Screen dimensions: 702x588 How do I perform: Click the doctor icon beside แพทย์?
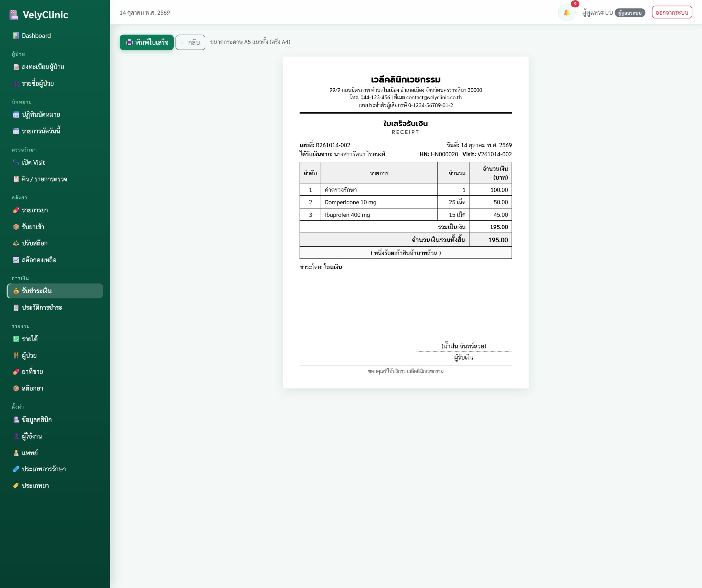pyautogui.click(x=16, y=453)
